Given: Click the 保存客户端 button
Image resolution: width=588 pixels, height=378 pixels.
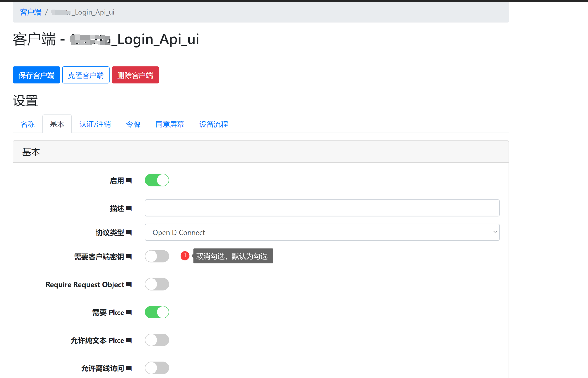Looking at the screenshot, I should tap(36, 75).
